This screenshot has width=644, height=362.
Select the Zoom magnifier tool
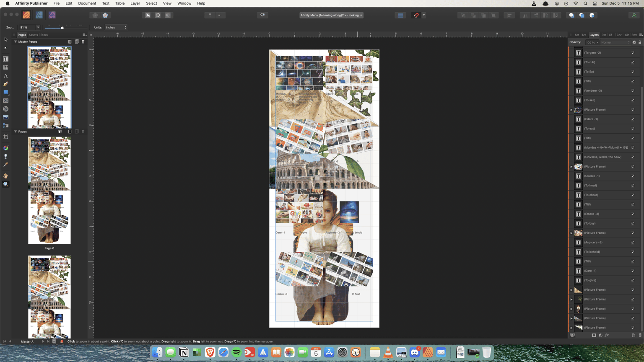[x=6, y=184]
